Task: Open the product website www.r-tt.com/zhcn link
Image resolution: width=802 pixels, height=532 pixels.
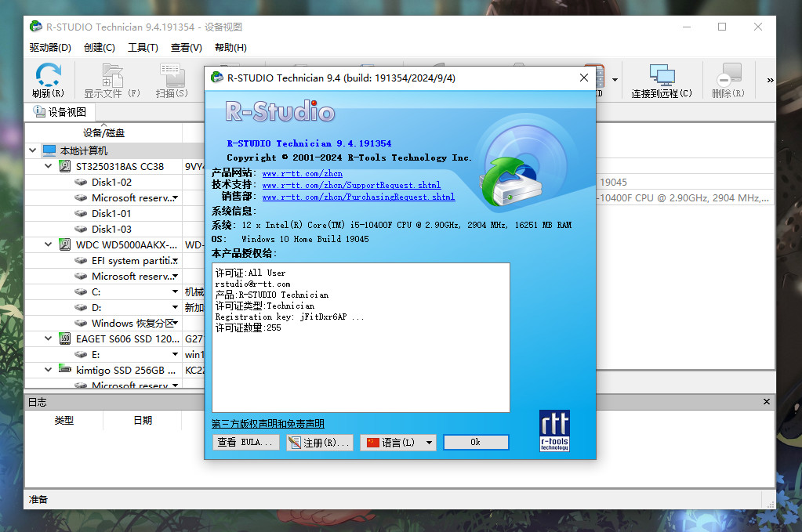Action: (303, 174)
